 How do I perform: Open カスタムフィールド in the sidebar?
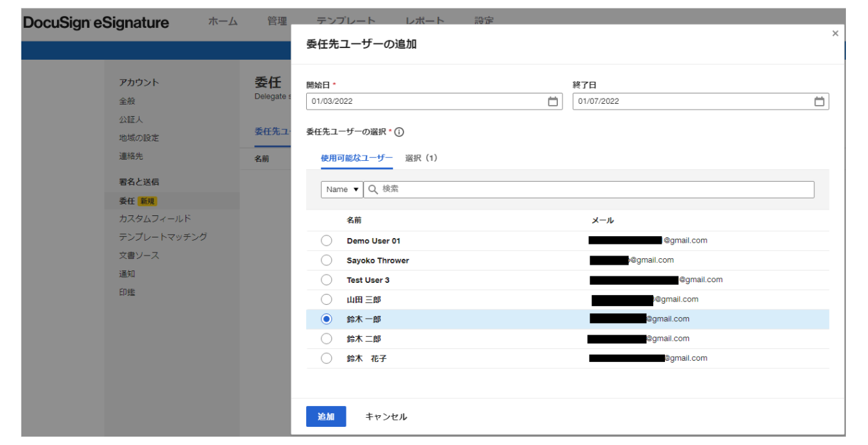[155, 219]
